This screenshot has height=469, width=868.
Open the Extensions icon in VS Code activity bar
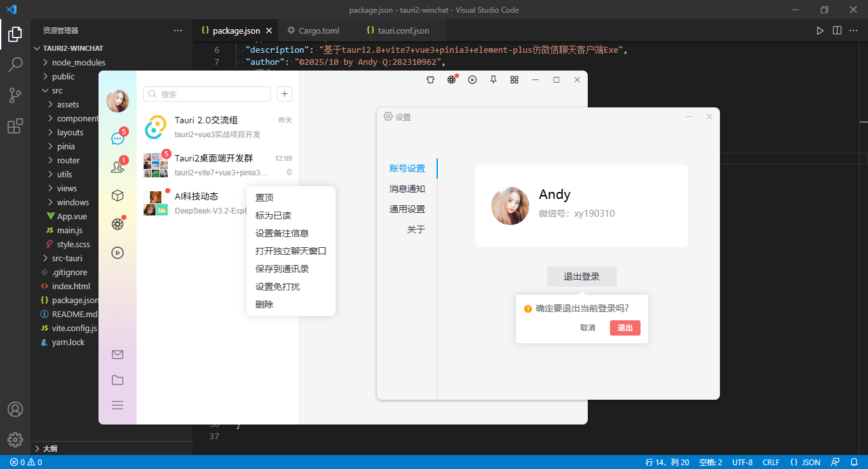(x=15, y=126)
